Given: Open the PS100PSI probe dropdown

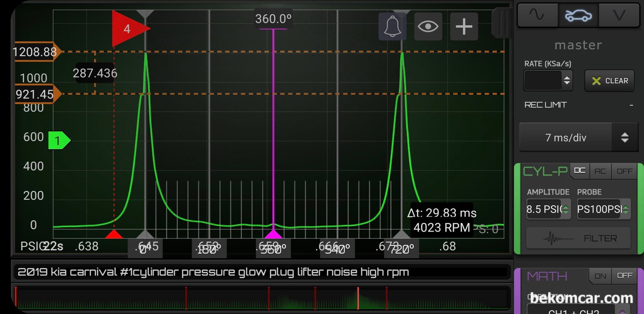Looking at the screenshot, I should click(604, 209).
